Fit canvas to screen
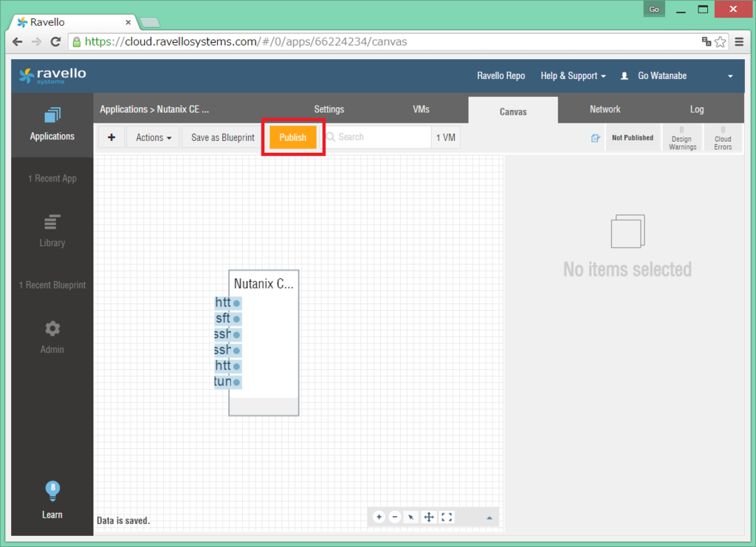 pos(447,517)
